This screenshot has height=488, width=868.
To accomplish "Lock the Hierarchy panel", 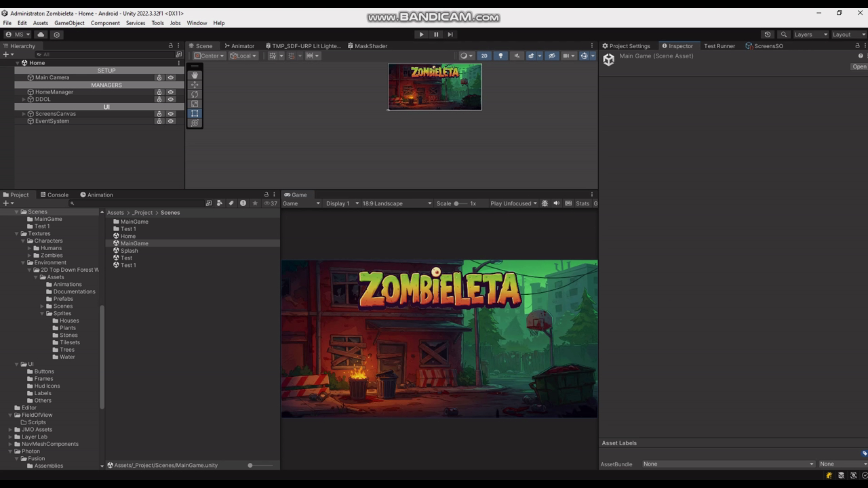I will 171,45.
